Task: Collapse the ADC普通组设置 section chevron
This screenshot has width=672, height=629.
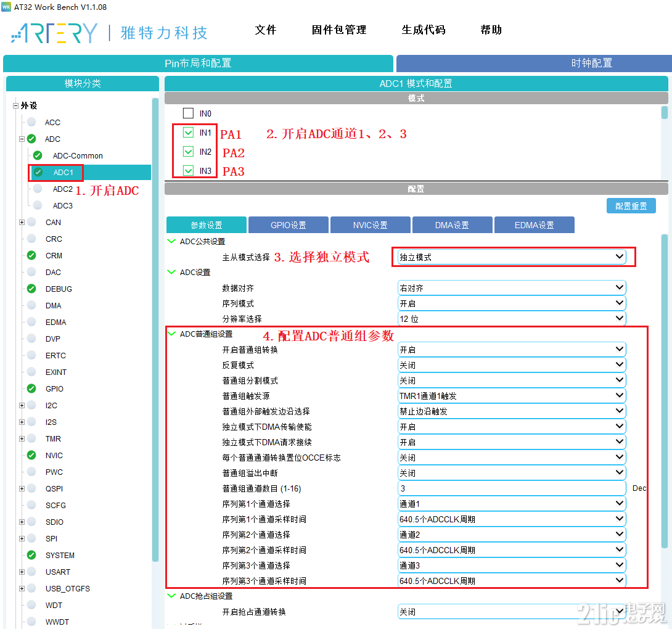Action: 171,334
